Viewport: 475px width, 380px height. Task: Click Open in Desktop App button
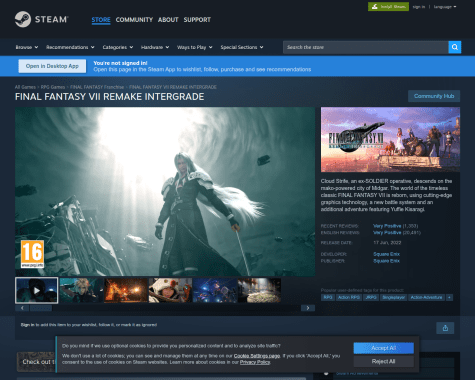pyautogui.click(x=52, y=66)
